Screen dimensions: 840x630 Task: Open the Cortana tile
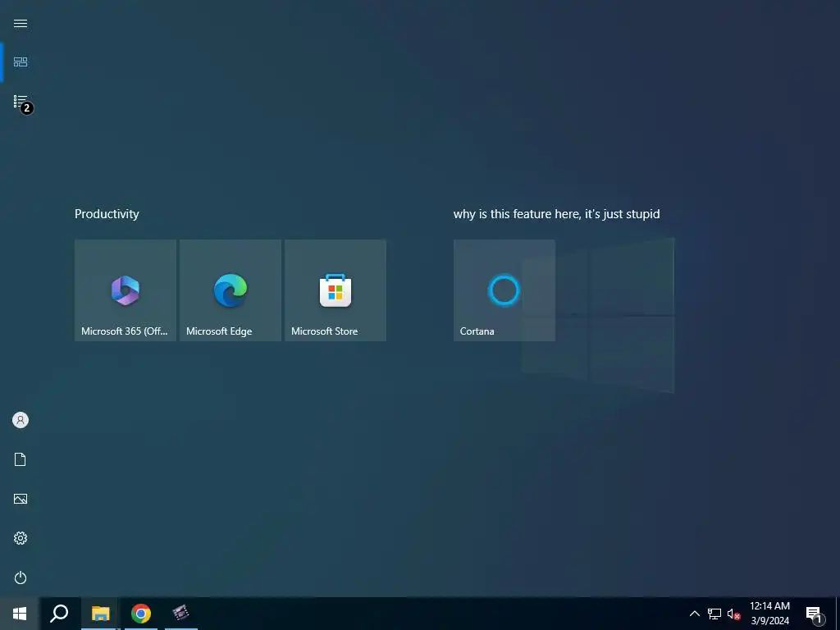pyautogui.click(x=504, y=290)
